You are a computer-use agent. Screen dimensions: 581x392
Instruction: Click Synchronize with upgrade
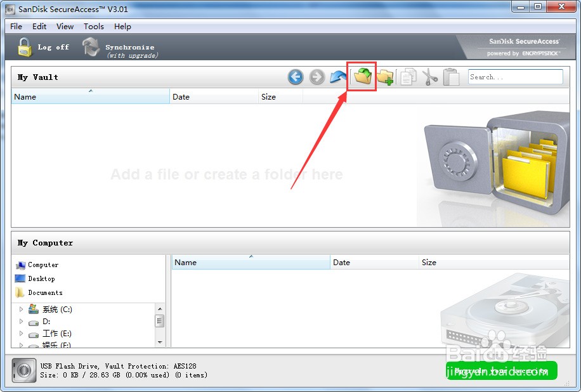click(x=120, y=48)
